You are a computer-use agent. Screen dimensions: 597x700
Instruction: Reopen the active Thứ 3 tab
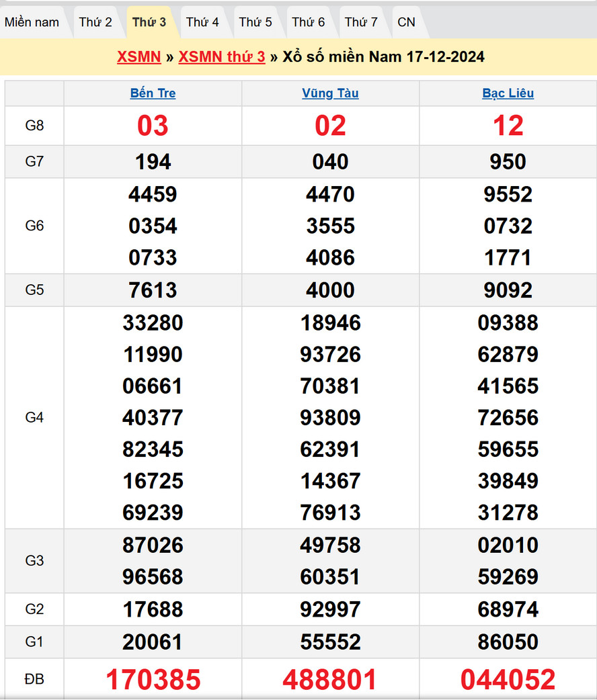click(x=149, y=21)
